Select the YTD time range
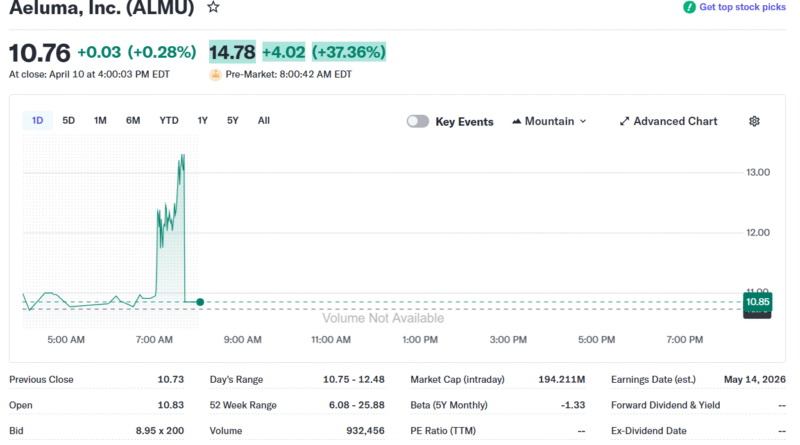 (x=169, y=120)
